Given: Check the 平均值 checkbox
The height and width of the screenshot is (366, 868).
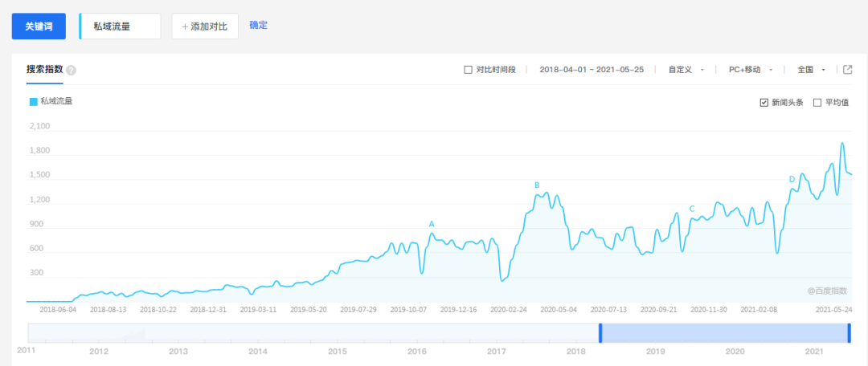Looking at the screenshot, I should [817, 103].
